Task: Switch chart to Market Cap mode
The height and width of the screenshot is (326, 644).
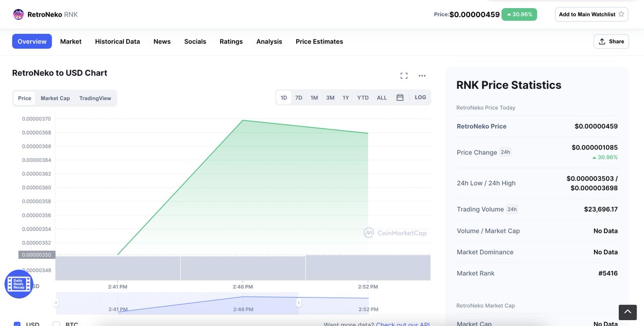Action: (x=55, y=98)
